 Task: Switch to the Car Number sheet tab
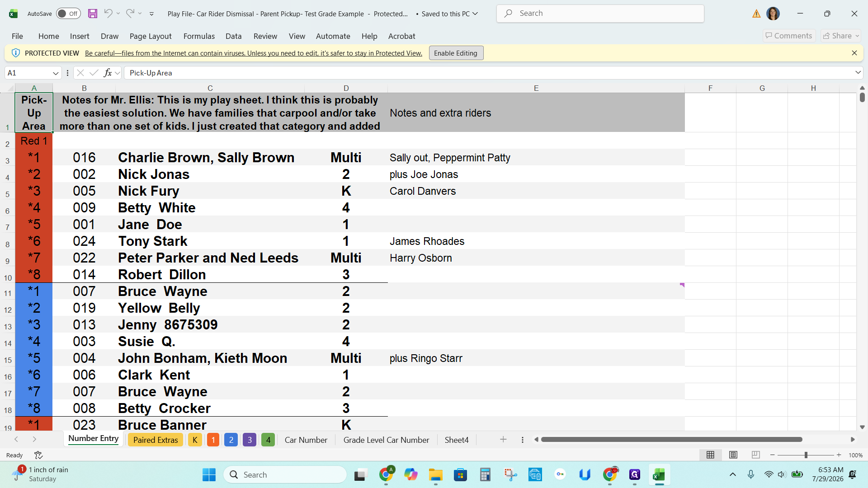[x=306, y=440]
